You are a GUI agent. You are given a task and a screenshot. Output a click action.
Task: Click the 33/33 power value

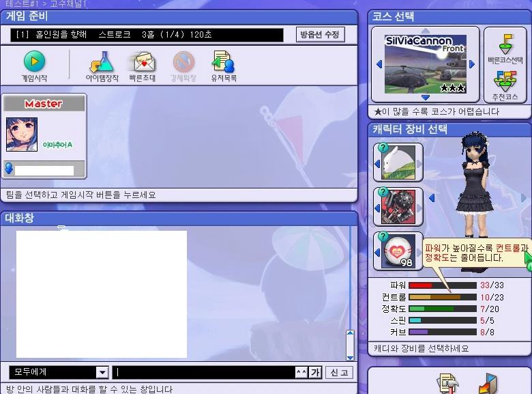pos(492,285)
